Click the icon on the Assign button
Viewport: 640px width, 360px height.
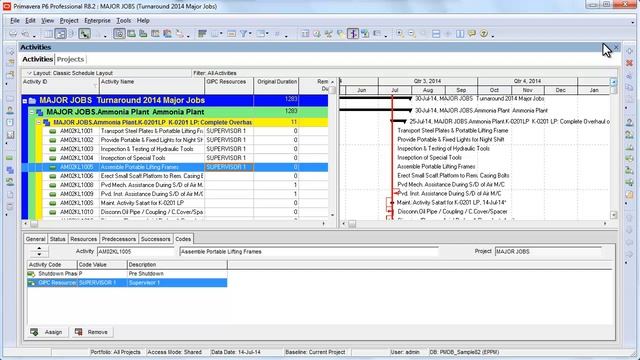(x=34, y=332)
